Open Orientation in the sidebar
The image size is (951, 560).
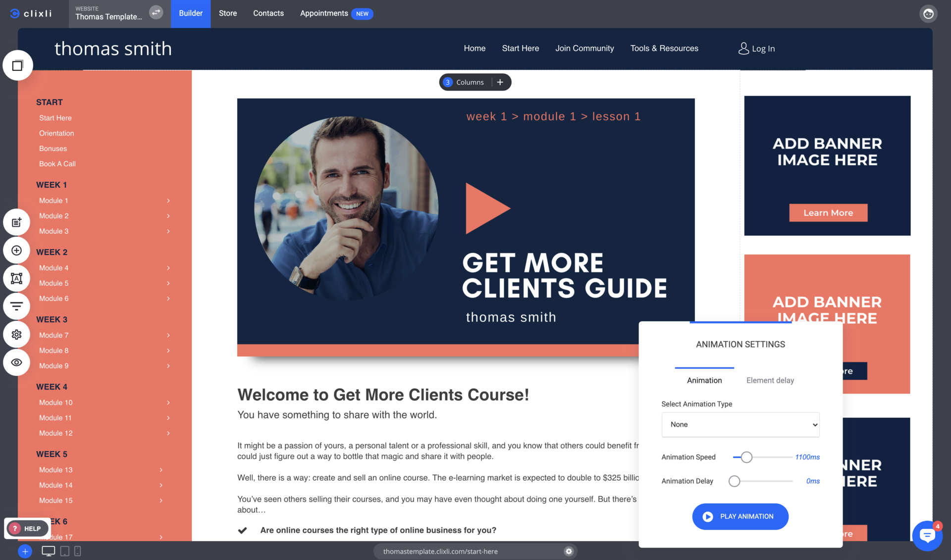pos(56,133)
